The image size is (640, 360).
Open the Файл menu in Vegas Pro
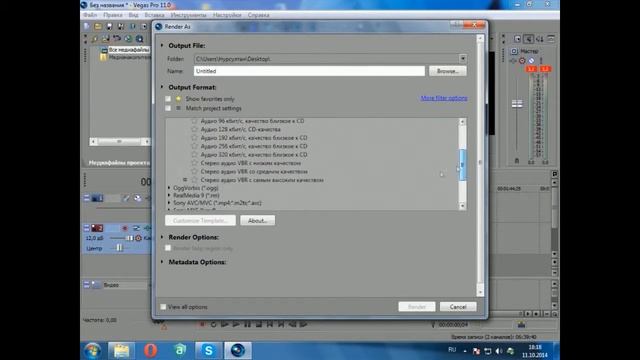90,15
